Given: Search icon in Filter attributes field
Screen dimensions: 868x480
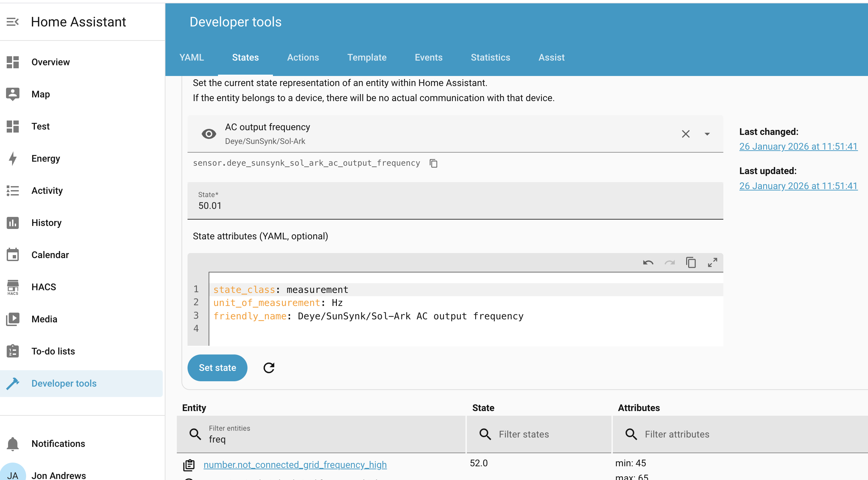Looking at the screenshot, I should [x=631, y=434].
